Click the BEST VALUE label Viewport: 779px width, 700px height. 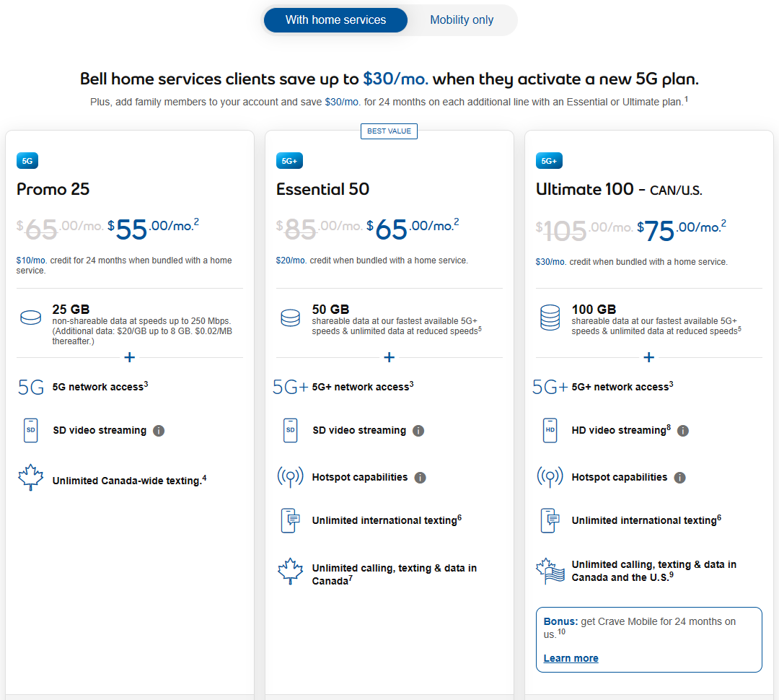(389, 131)
